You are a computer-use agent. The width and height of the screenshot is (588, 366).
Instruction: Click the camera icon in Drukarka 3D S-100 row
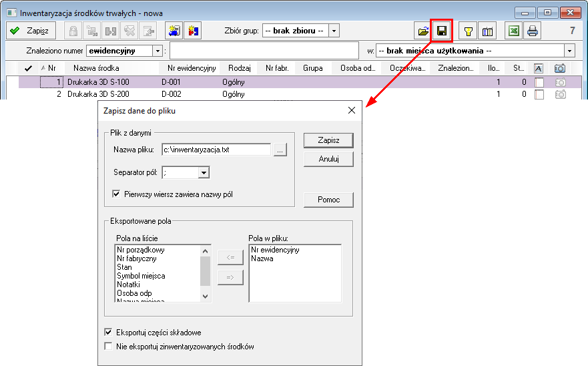(x=560, y=81)
